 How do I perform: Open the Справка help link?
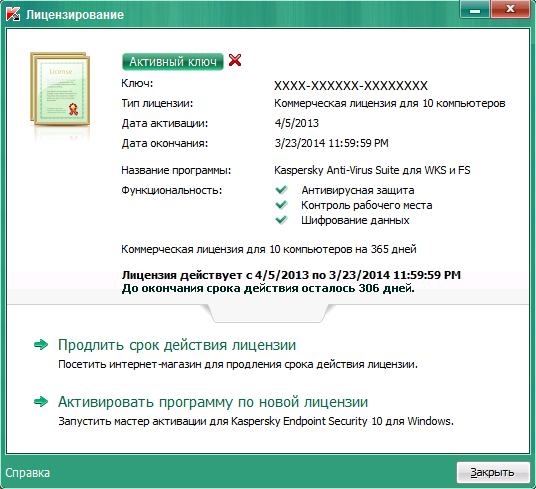pos(28,473)
